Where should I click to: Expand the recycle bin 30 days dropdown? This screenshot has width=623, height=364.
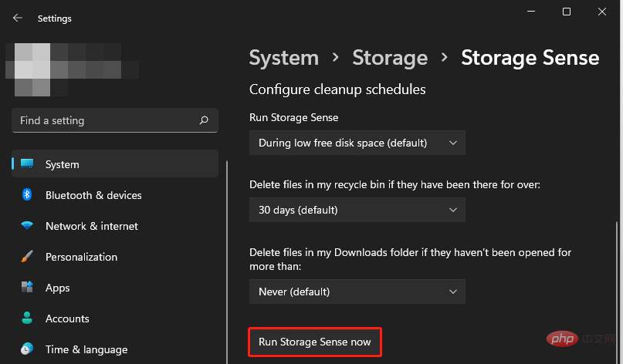click(x=357, y=210)
